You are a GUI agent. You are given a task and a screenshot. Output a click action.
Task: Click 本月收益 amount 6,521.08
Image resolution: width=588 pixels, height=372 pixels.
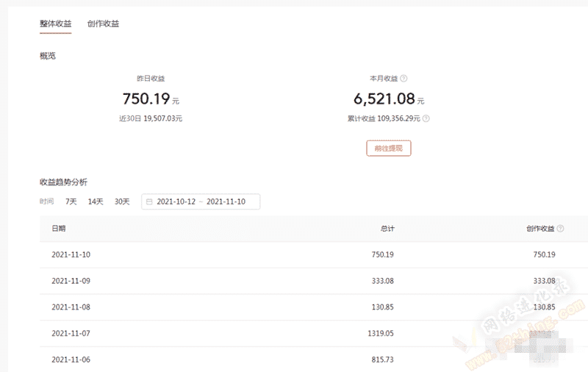pyautogui.click(x=384, y=99)
